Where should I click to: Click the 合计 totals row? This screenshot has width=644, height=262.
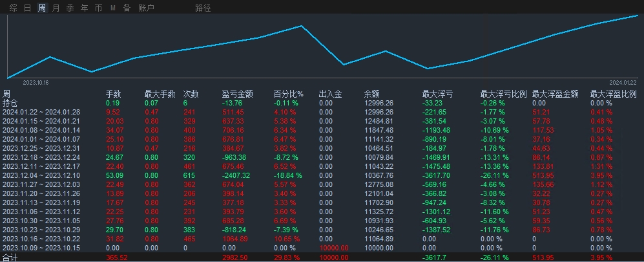[x=322, y=257]
